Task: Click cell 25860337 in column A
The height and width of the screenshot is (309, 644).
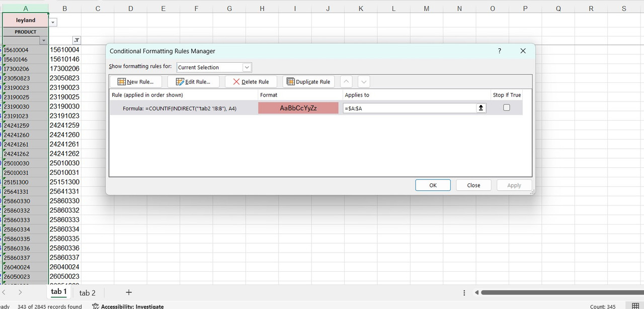Action: coord(26,258)
